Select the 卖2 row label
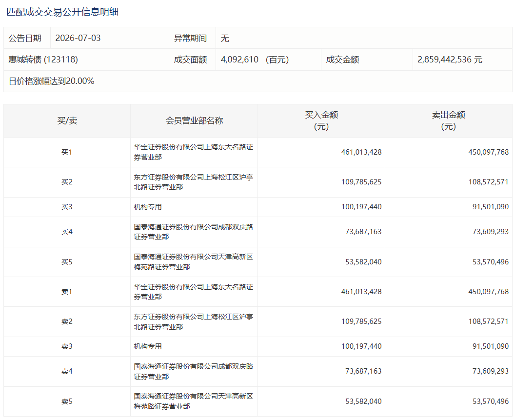Viewport: 515px width, 420px height. click(x=67, y=322)
